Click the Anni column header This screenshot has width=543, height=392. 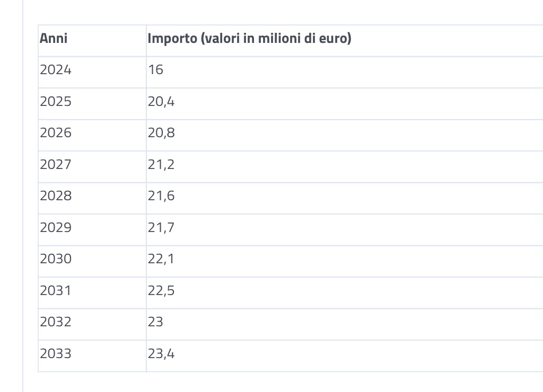[92, 41]
